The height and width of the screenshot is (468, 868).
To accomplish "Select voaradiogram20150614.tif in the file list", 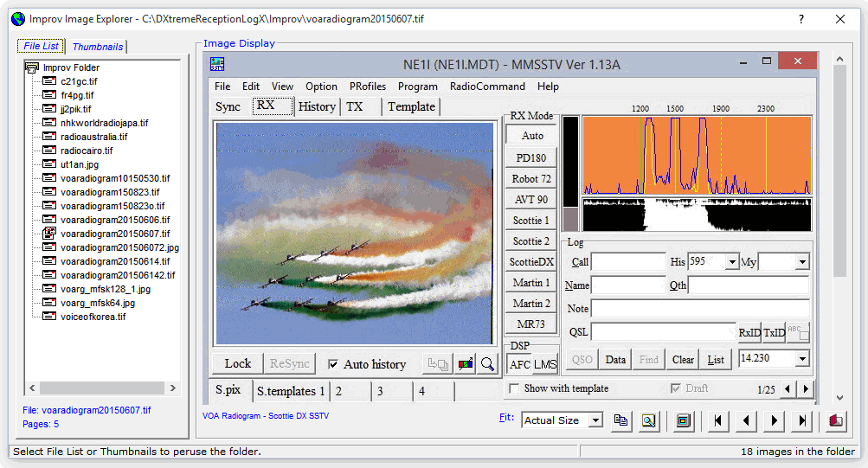I will click(x=115, y=261).
